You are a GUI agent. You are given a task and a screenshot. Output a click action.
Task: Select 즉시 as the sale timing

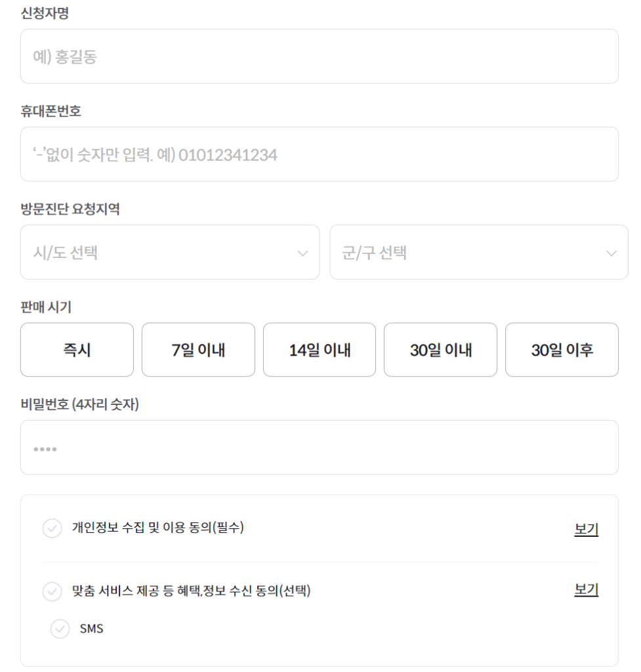[x=77, y=350]
